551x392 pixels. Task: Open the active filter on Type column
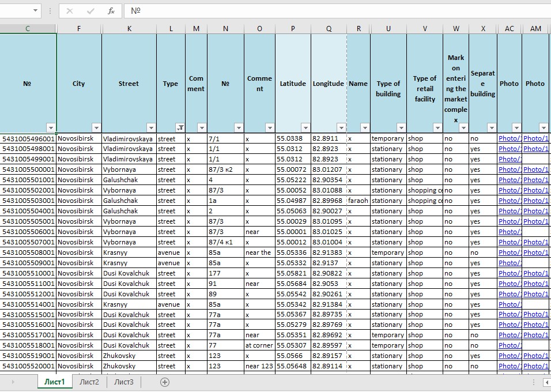180,127
